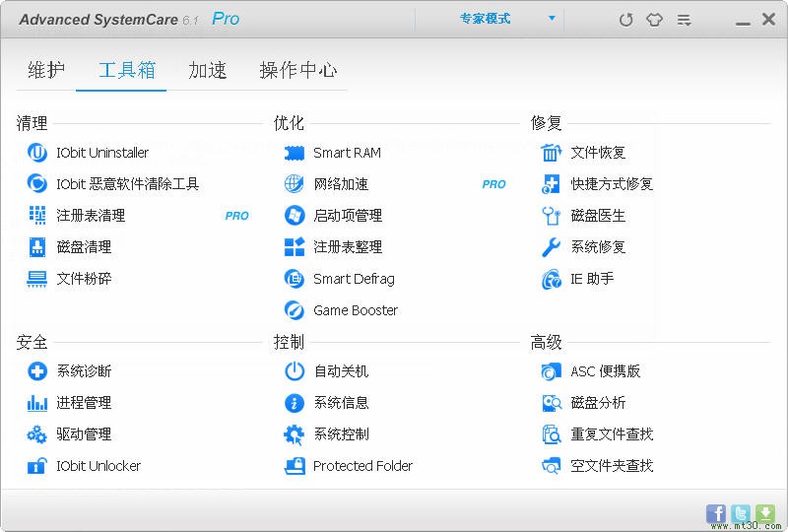The height and width of the screenshot is (532, 788).
Task: Click the Smart Defrag text link
Action: 354,279
